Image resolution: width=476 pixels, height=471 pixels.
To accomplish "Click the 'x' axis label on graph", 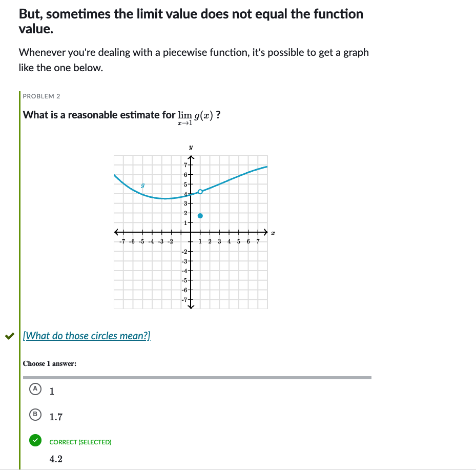I will click(x=274, y=233).
